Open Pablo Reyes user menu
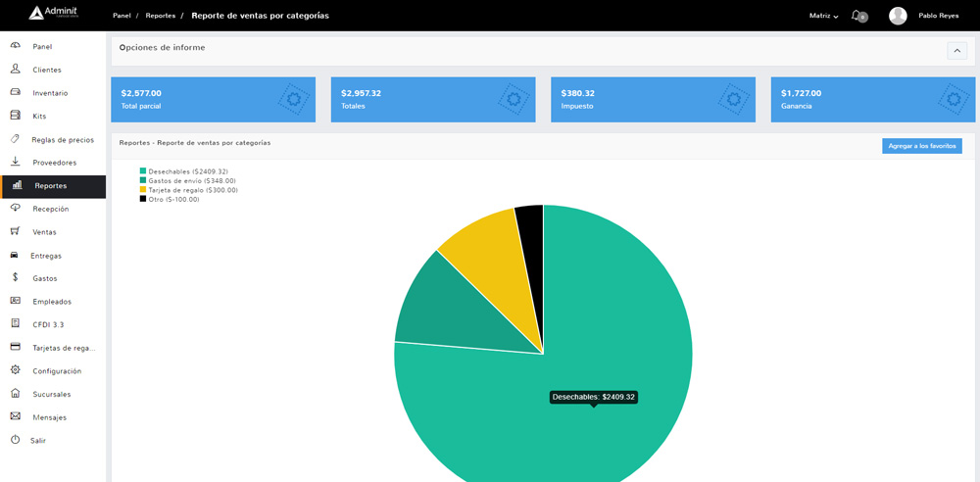Viewport: 980px width, 482px height. (x=939, y=16)
